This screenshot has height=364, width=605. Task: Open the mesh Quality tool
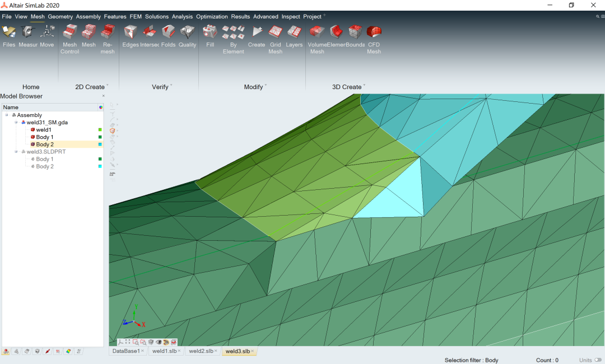187,36
